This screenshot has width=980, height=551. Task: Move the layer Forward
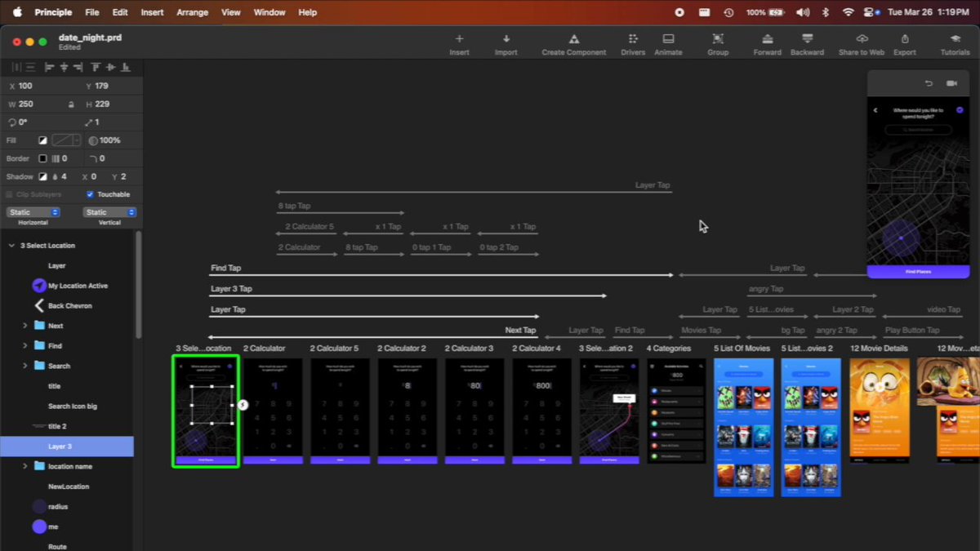(x=767, y=44)
